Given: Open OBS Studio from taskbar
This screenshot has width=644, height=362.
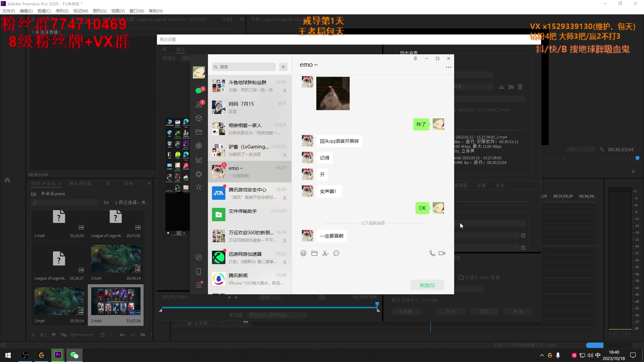Looking at the screenshot, I should coord(25,355).
